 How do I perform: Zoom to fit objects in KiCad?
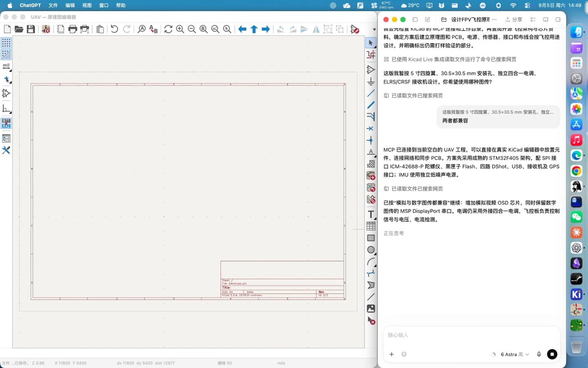pyautogui.click(x=215, y=29)
